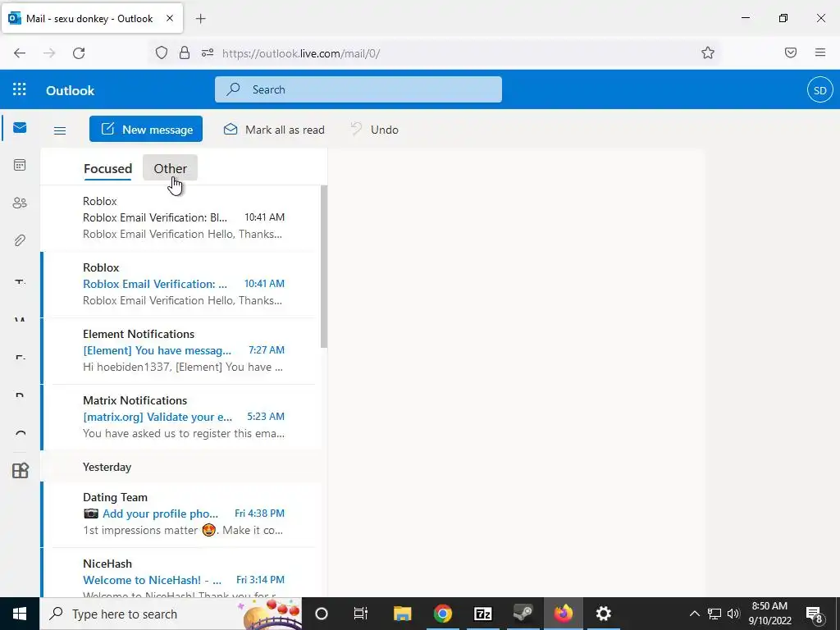
Task: Open Cortana circle icon on taskbar
Action: (x=322, y=614)
